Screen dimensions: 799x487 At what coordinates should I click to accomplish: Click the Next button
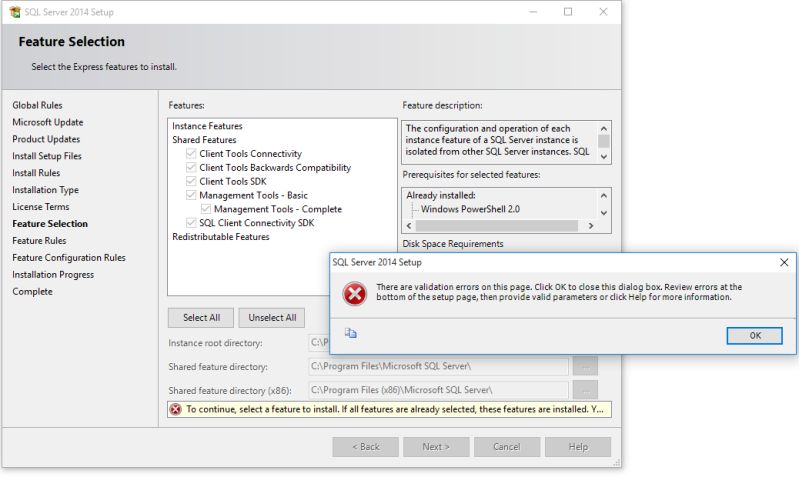436,447
